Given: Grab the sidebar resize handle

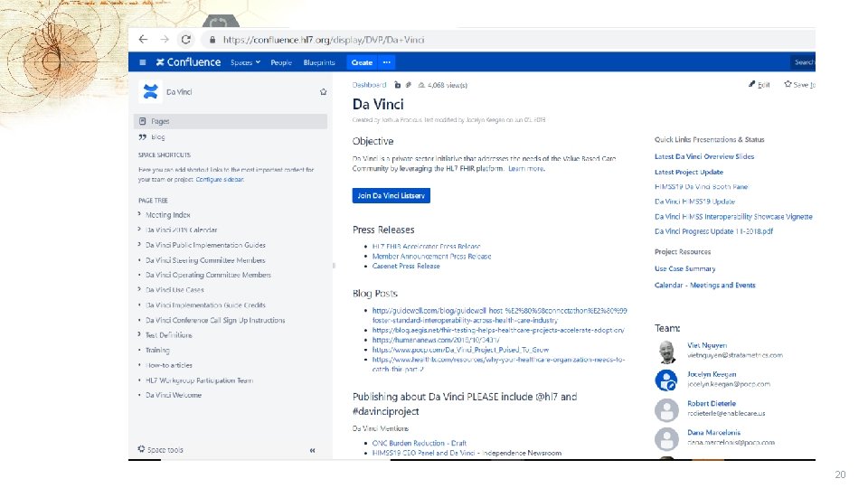Looking at the screenshot, I should coord(334,266).
